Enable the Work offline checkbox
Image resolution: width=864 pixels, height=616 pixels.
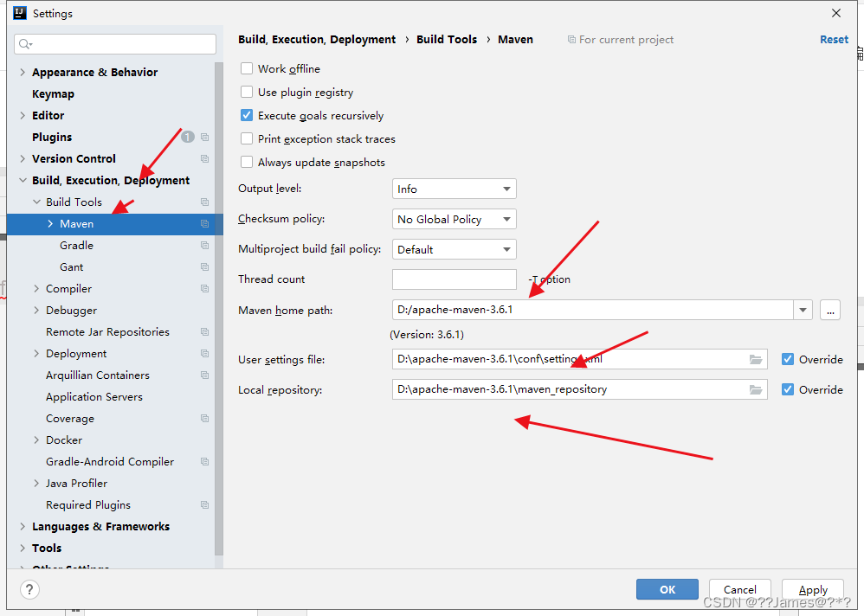[247, 68]
